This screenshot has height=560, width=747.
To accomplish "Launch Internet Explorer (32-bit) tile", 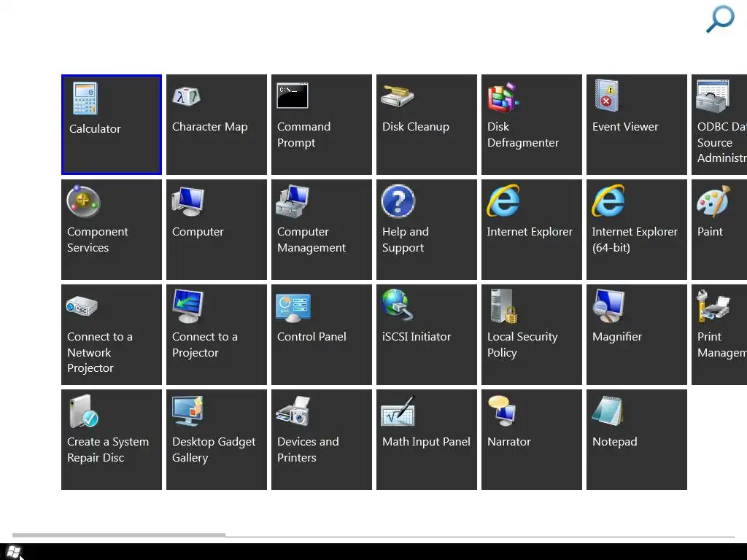I will point(532,230).
